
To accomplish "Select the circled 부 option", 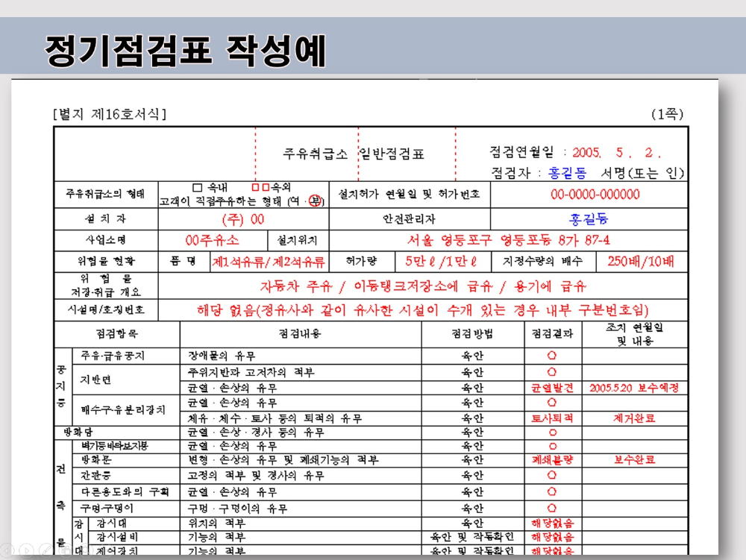I will (315, 199).
